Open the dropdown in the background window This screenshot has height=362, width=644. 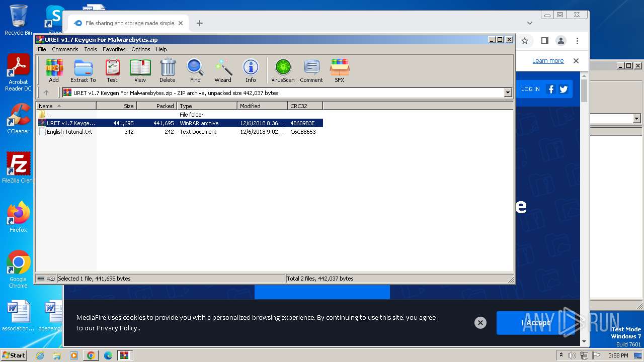(x=637, y=119)
